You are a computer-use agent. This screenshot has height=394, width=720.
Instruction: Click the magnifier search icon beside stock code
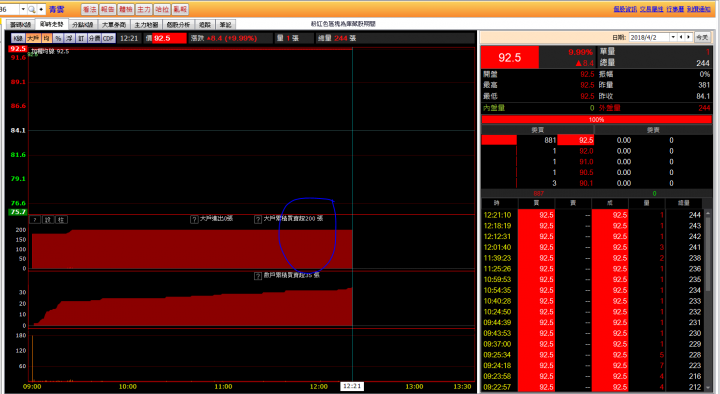[31, 9]
